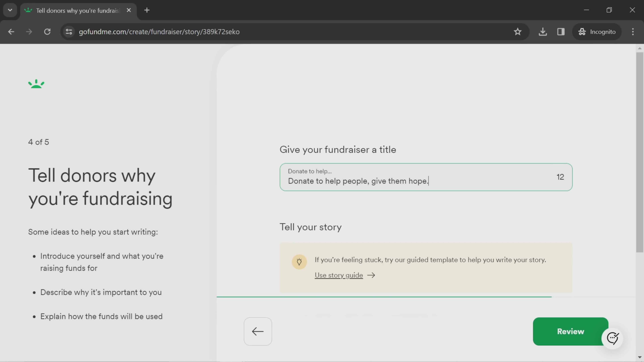Click the browser extensions icon
The width and height of the screenshot is (644, 362).
pos(561,31)
